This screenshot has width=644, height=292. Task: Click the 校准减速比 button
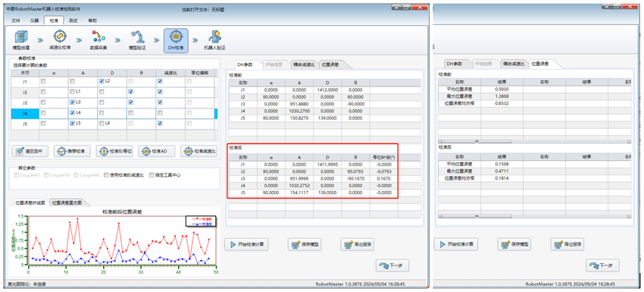pos(199,152)
